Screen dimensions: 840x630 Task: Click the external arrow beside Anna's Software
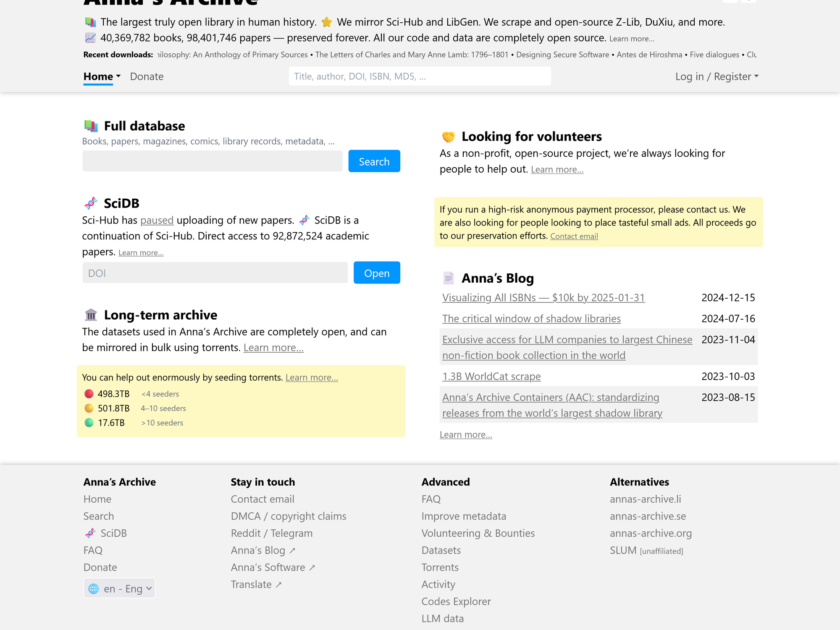[x=312, y=568]
